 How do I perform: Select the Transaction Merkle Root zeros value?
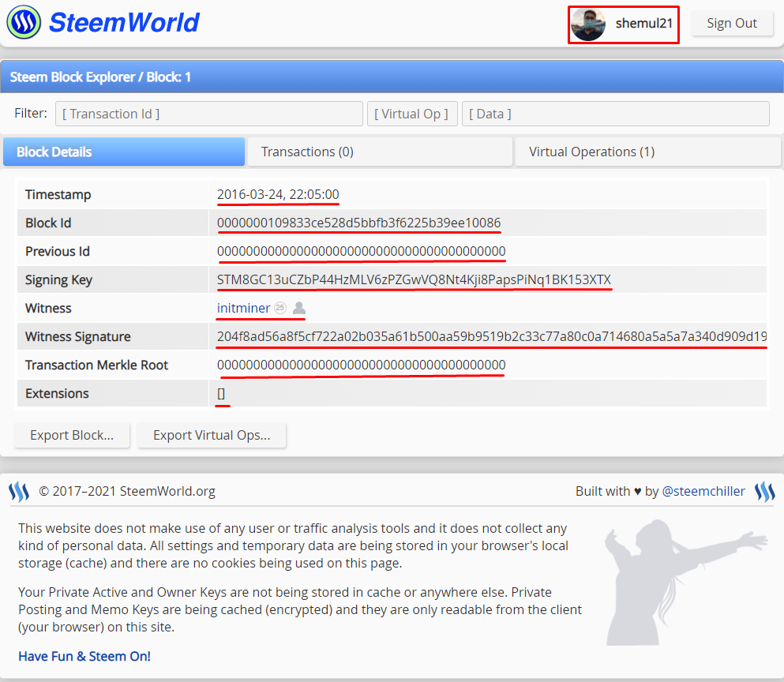pos(361,365)
